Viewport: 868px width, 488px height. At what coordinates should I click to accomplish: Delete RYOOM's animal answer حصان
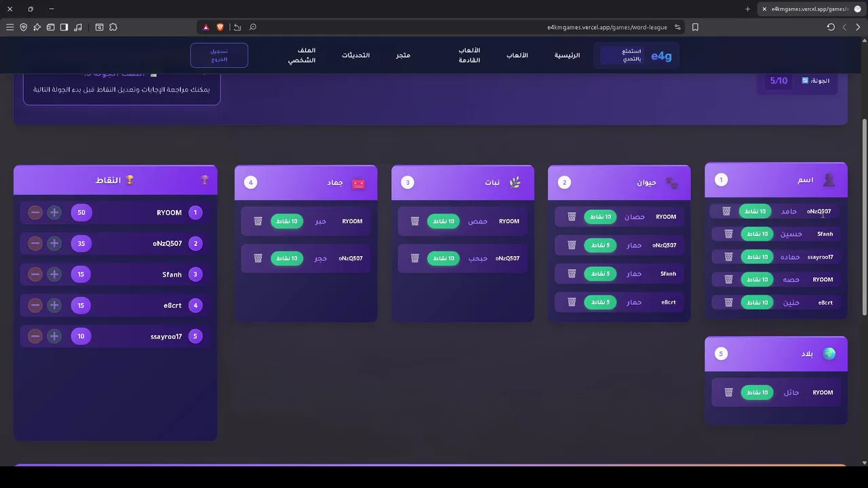[x=572, y=217]
